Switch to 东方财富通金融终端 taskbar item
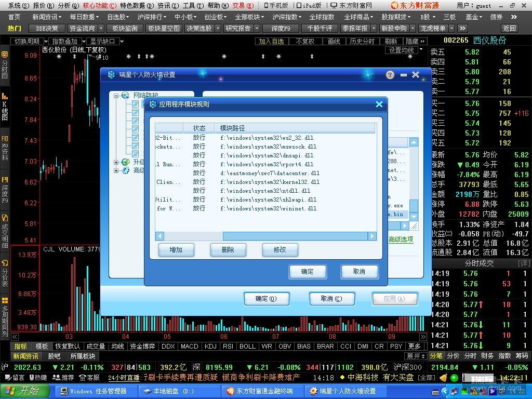 click(262, 391)
